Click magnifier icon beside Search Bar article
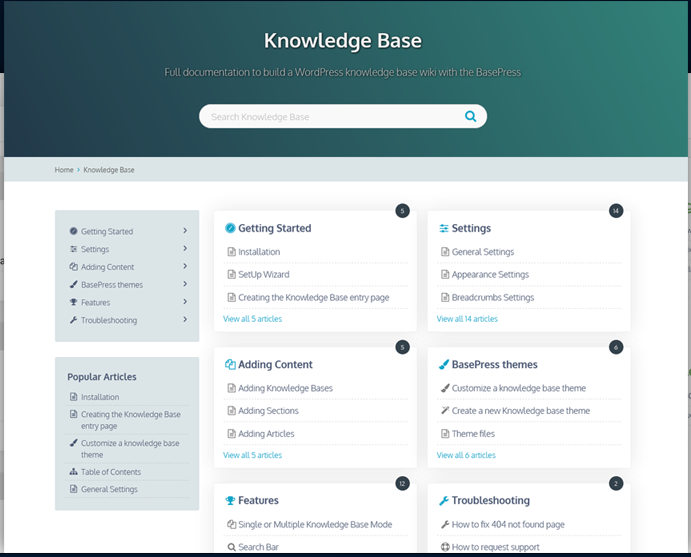This screenshot has width=691, height=557. [231, 547]
